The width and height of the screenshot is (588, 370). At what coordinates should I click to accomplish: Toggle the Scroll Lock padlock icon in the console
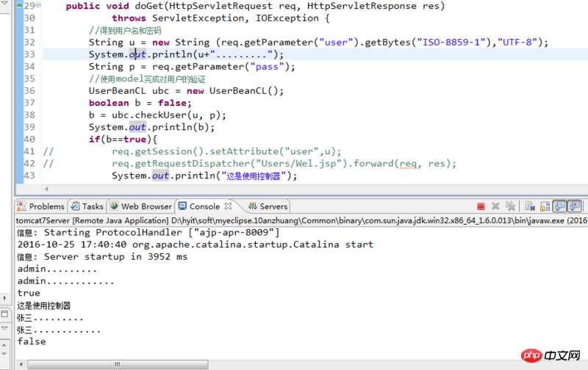coord(545,206)
